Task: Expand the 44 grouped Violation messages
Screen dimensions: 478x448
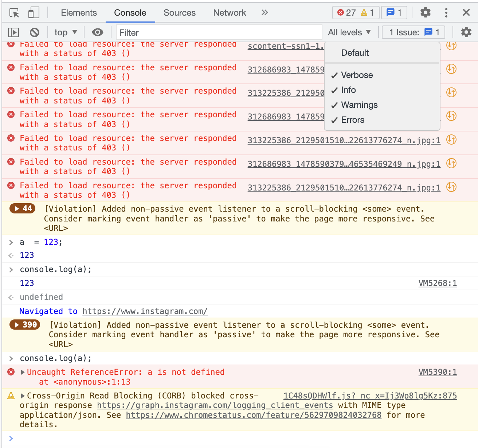Action: [x=23, y=209]
